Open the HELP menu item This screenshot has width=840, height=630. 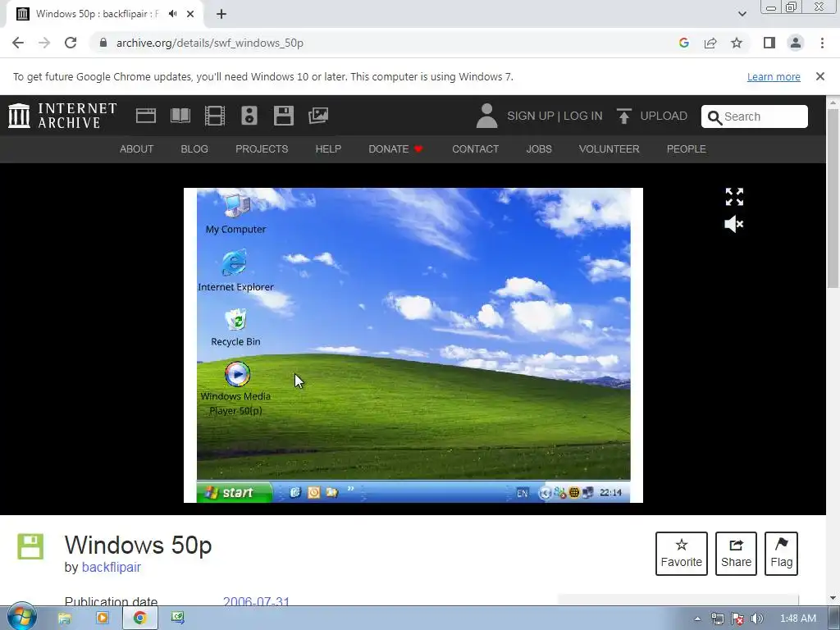tap(328, 149)
